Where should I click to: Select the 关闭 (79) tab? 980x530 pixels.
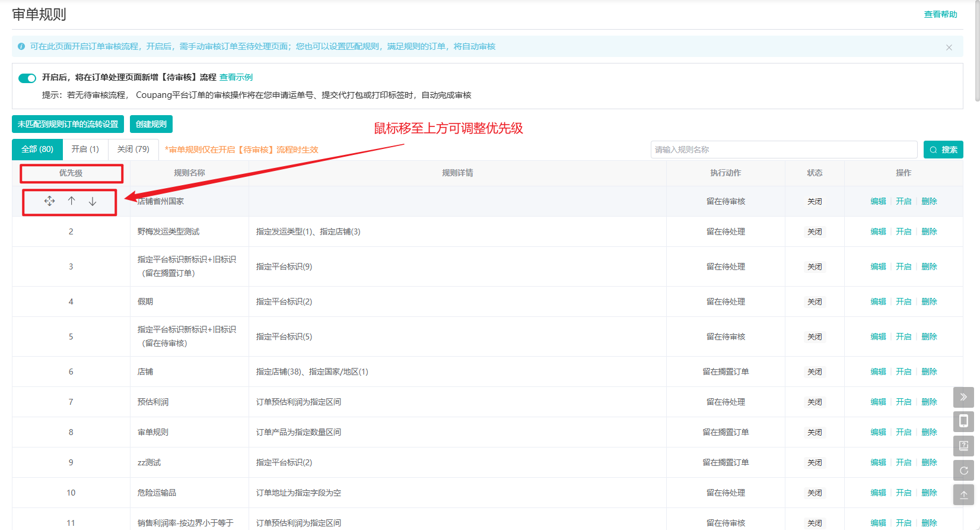[x=133, y=150]
